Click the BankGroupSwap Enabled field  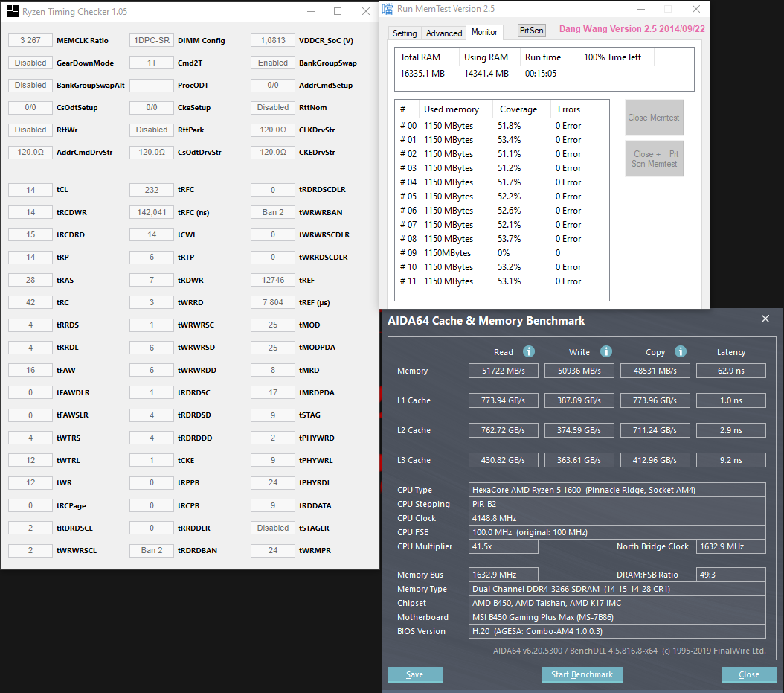pyautogui.click(x=272, y=63)
